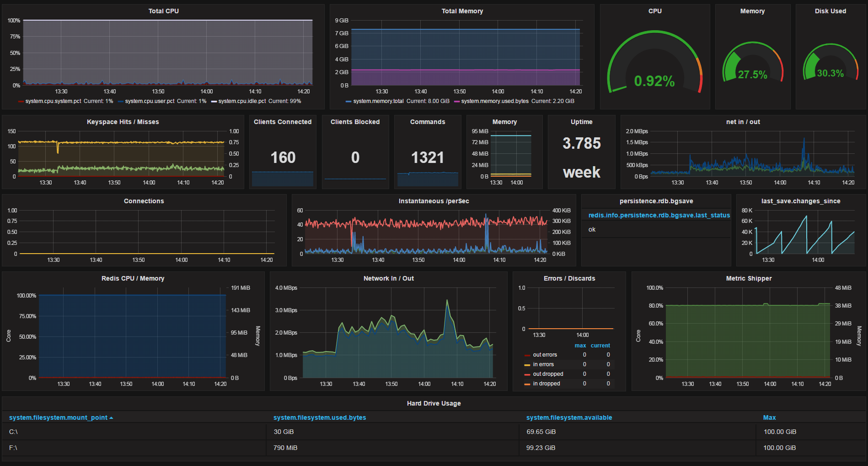Click the 0 Clients Blocked value
This screenshot has width=868, height=466.
point(355,157)
